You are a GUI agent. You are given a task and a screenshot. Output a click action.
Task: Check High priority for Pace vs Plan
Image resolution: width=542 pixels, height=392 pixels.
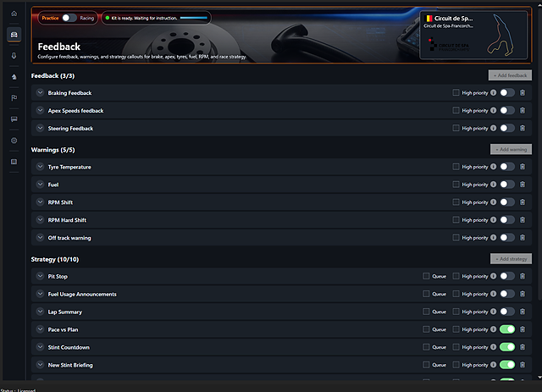click(456, 329)
